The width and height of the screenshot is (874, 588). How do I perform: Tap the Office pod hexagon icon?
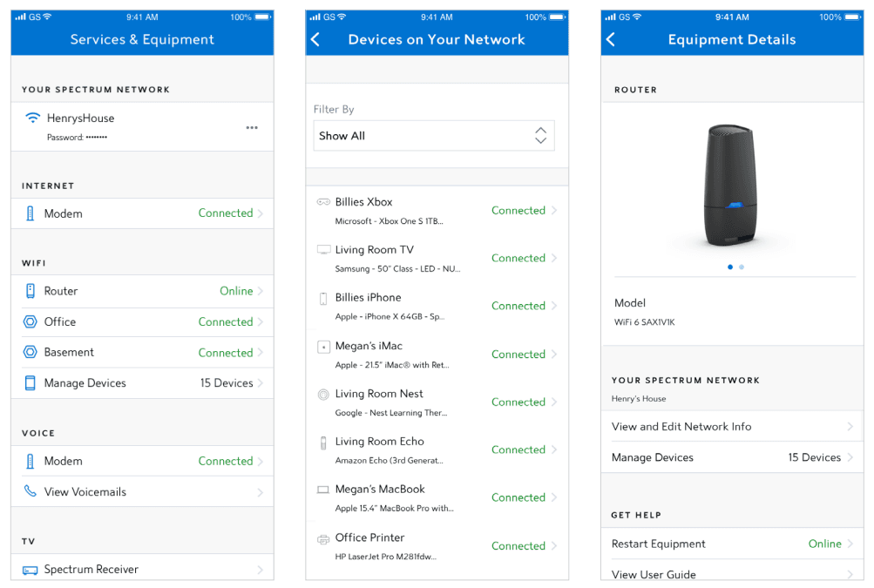click(x=30, y=322)
